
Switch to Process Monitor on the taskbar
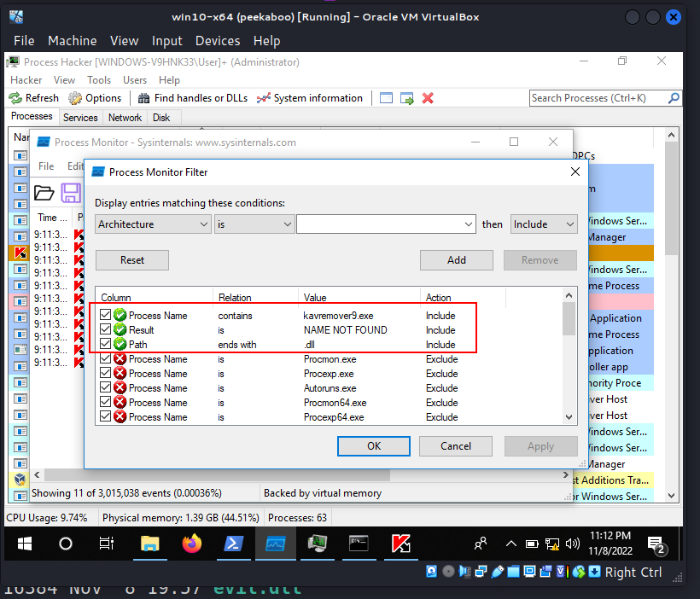276,544
